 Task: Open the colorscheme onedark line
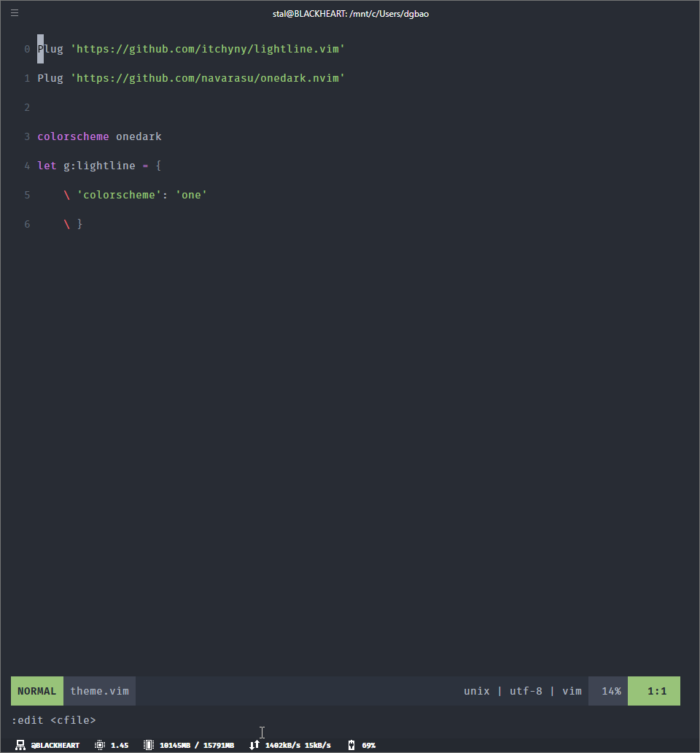100,136
